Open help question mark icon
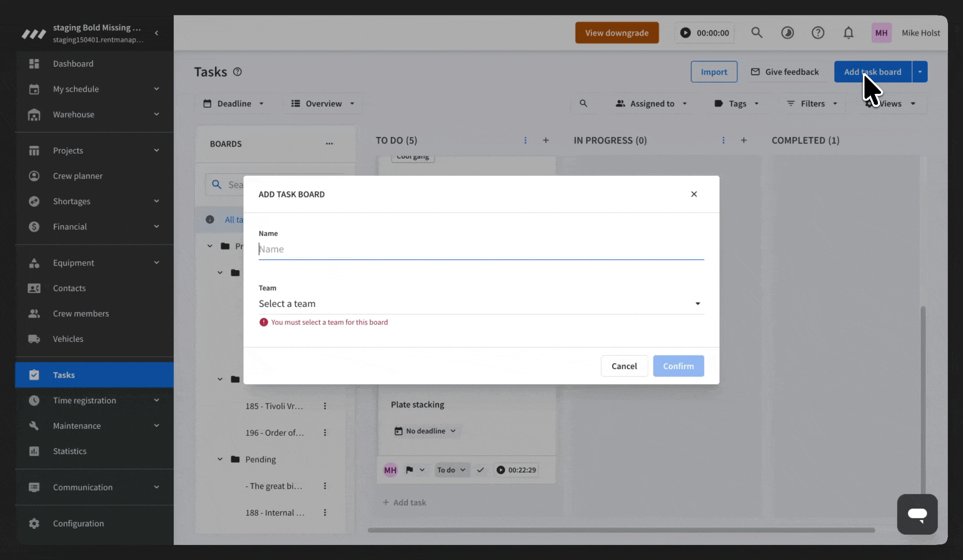 coord(818,33)
